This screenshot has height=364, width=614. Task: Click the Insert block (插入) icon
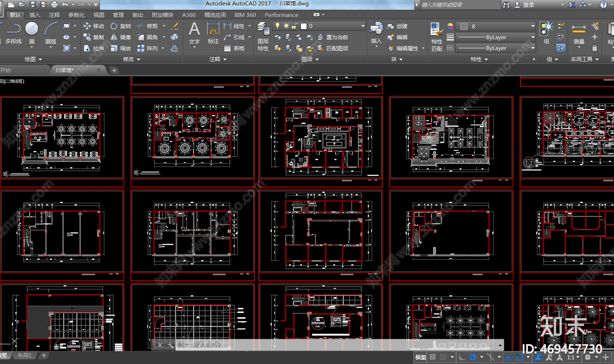pyautogui.click(x=376, y=33)
